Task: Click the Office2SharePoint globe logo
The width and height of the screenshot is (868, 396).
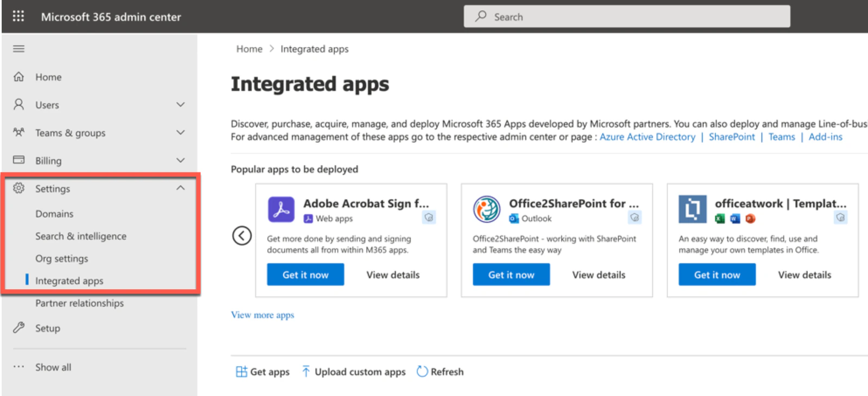Action: pyautogui.click(x=487, y=209)
